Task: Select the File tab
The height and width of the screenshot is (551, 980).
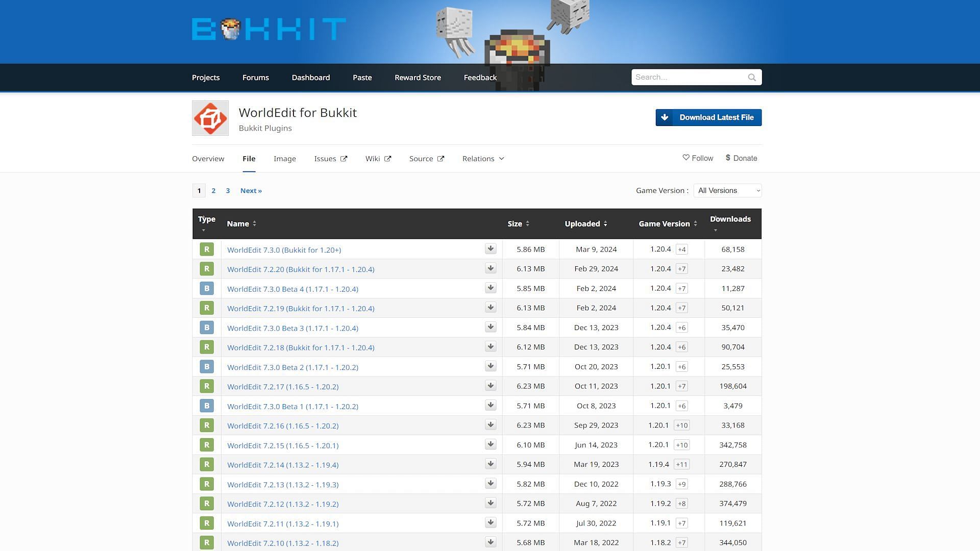Action: (249, 159)
